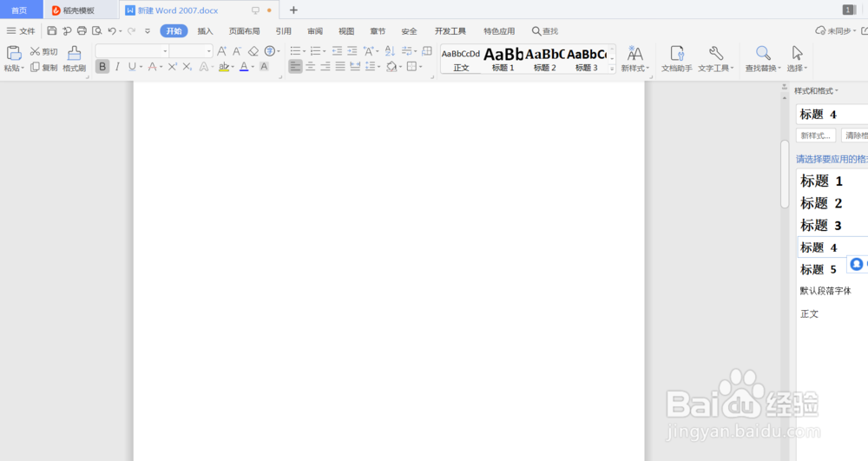Click the font color A button
868x461 pixels.
point(244,67)
